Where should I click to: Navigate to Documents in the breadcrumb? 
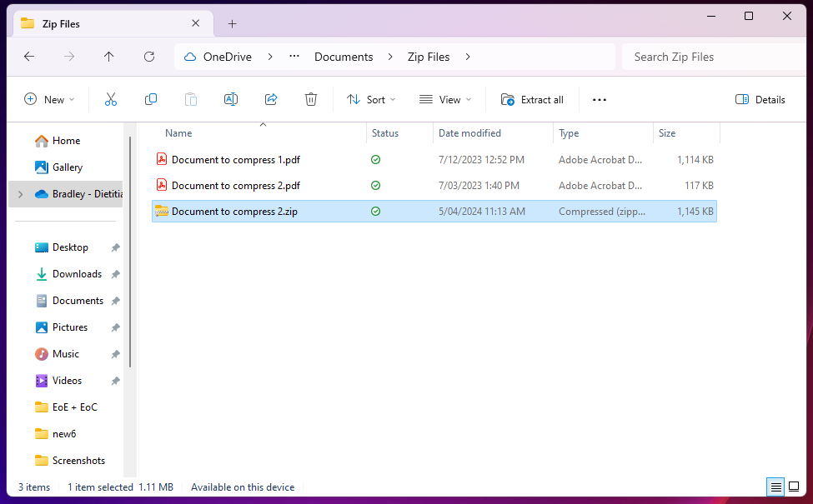click(344, 57)
